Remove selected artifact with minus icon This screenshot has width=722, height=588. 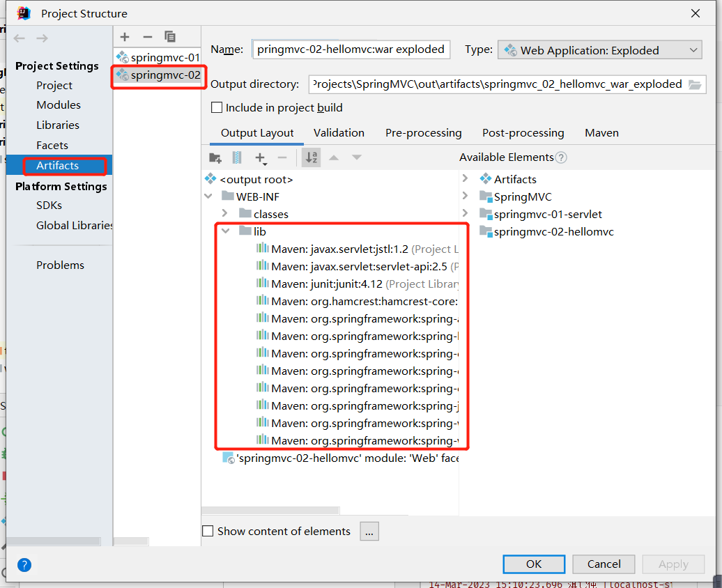(x=147, y=37)
